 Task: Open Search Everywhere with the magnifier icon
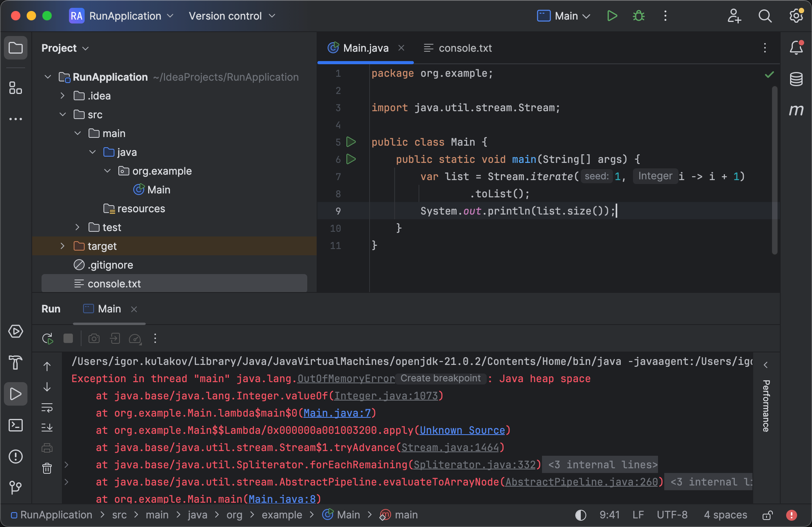click(x=765, y=16)
